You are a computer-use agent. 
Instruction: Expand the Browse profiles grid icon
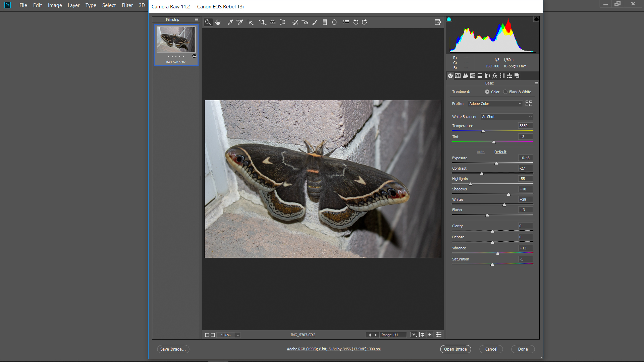pyautogui.click(x=529, y=103)
